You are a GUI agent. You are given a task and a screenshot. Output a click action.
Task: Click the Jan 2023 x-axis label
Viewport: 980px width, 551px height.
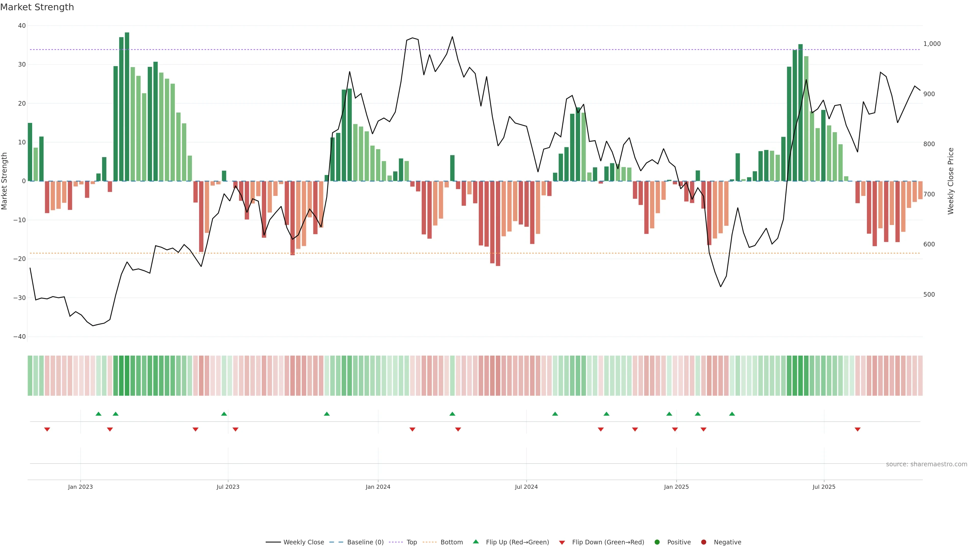(x=80, y=487)
